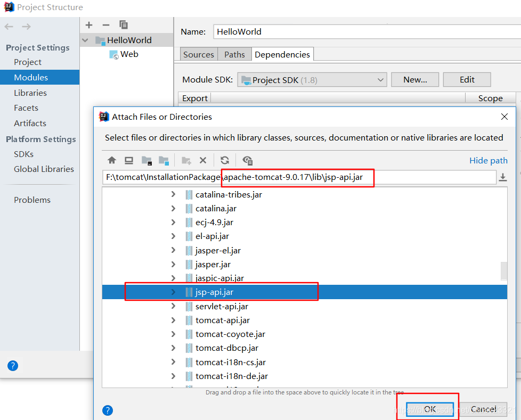Expand the jasper-el.jar node
The width and height of the screenshot is (521, 420).
pyautogui.click(x=173, y=250)
